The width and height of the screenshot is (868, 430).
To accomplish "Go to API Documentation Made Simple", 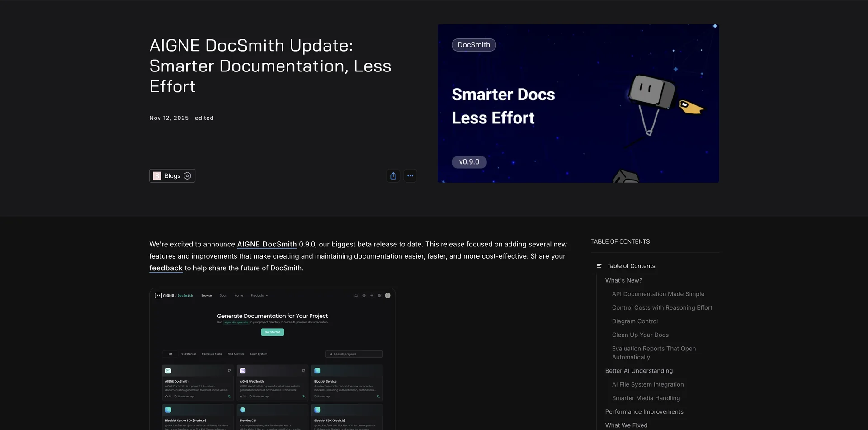I will point(658,294).
